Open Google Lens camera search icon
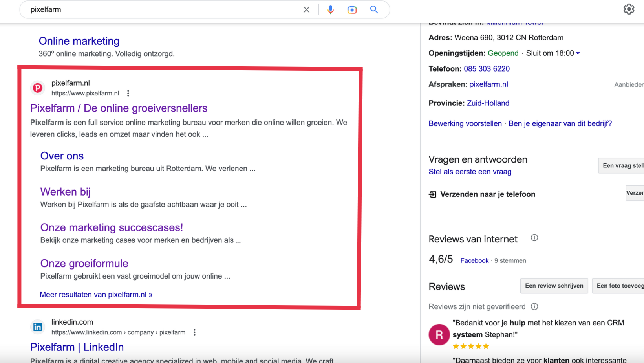644x363 pixels. 352,9
